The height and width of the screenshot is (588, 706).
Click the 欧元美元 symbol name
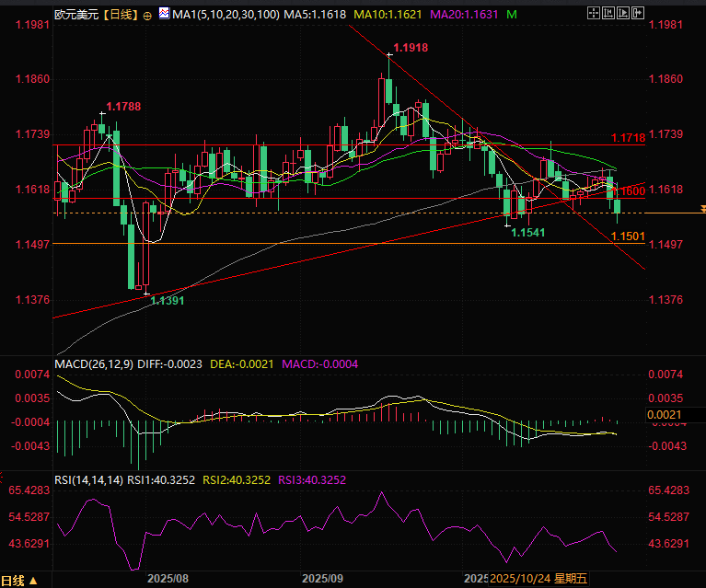tap(75, 15)
